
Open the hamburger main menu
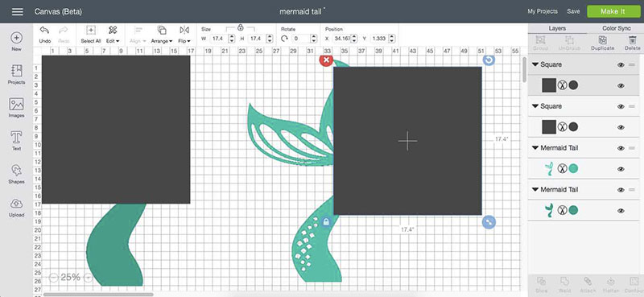pyautogui.click(x=17, y=11)
